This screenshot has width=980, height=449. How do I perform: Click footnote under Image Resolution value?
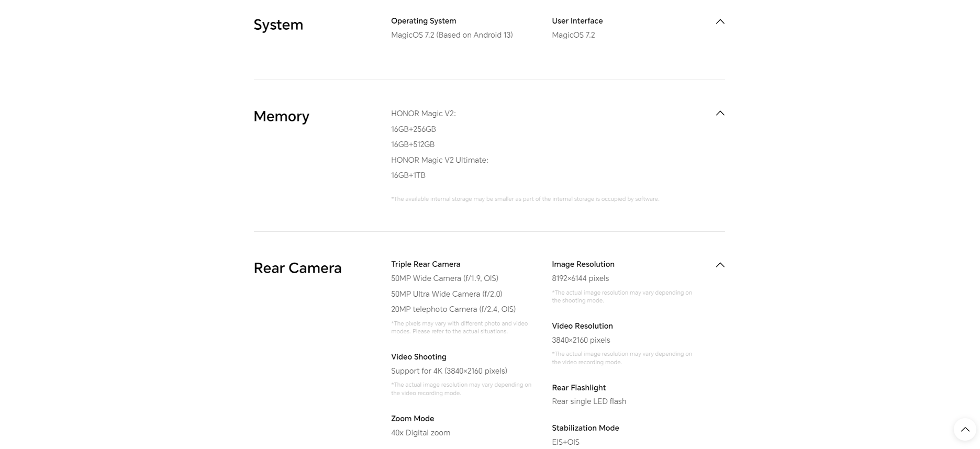pyautogui.click(x=622, y=297)
